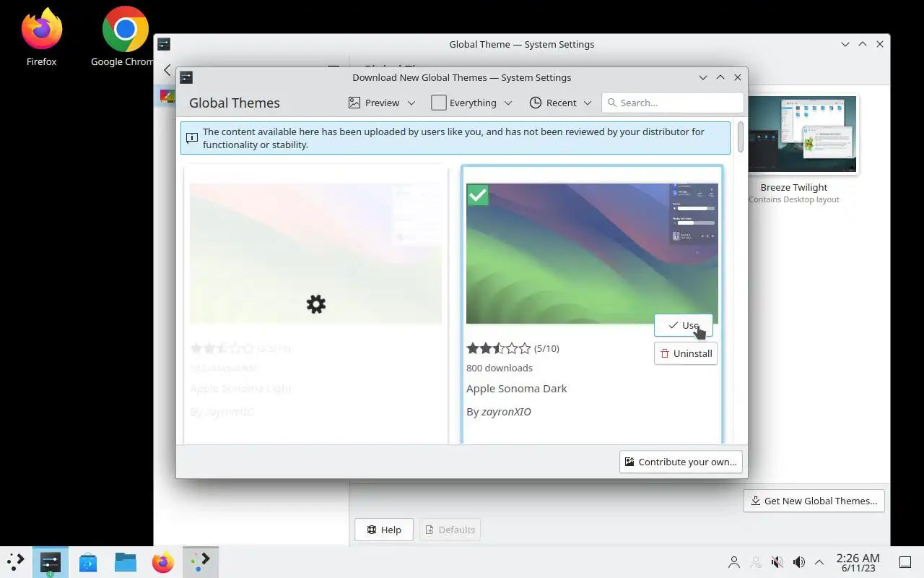Click the muted microphone tray icon
This screenshot has height=578, width=924.
point(777,561)
